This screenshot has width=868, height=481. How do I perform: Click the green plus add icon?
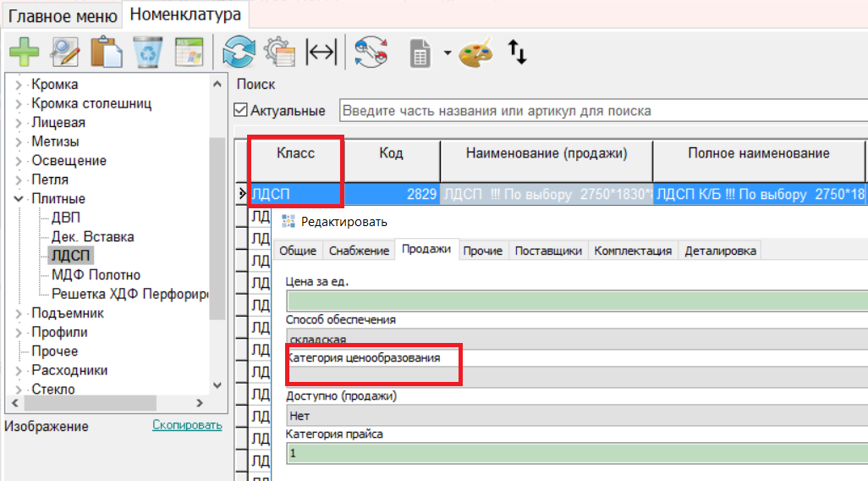coord(24,53)
